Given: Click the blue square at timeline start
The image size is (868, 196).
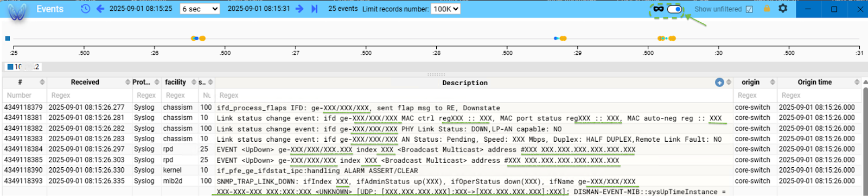Looking at the screenshot, I should (8, 38).
